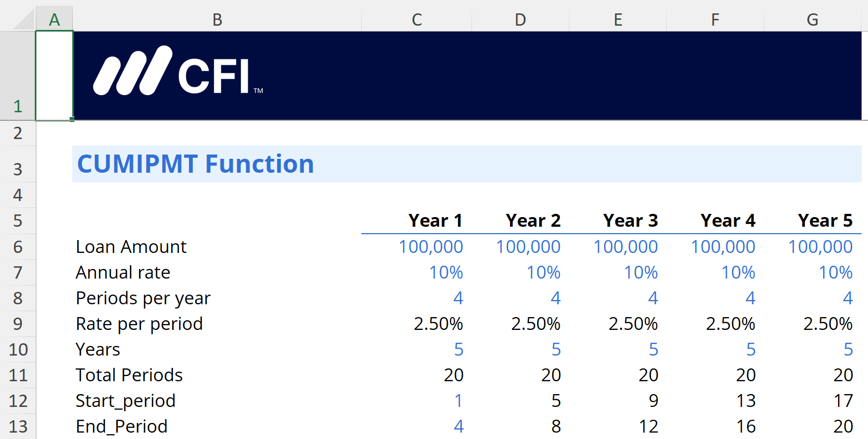Screen dimensions: 868x439
Task: Click Year 1 rate per period 2.50%
Action: (x=438, y=324)
